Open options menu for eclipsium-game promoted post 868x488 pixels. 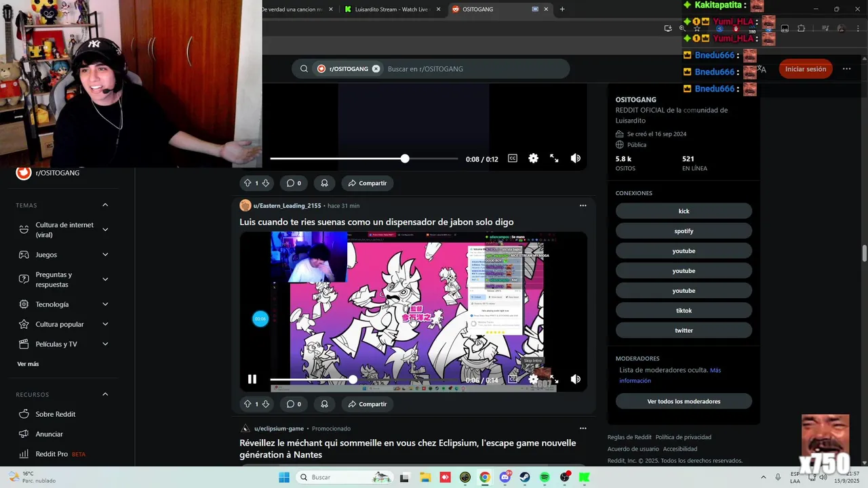click(x=583, y=428)
